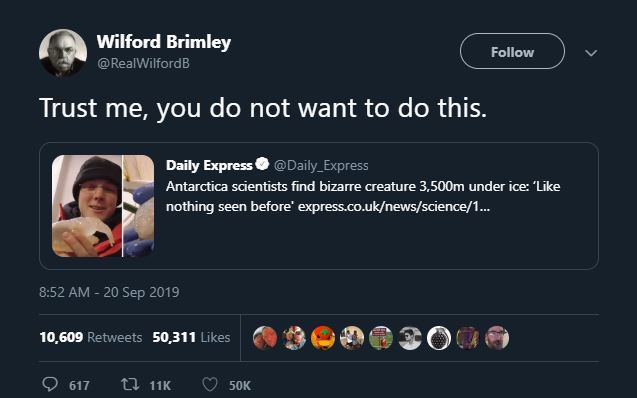Screen dimensions: 637x398
Task: Click the orange cartoon liker avatar
Action: 323,338
